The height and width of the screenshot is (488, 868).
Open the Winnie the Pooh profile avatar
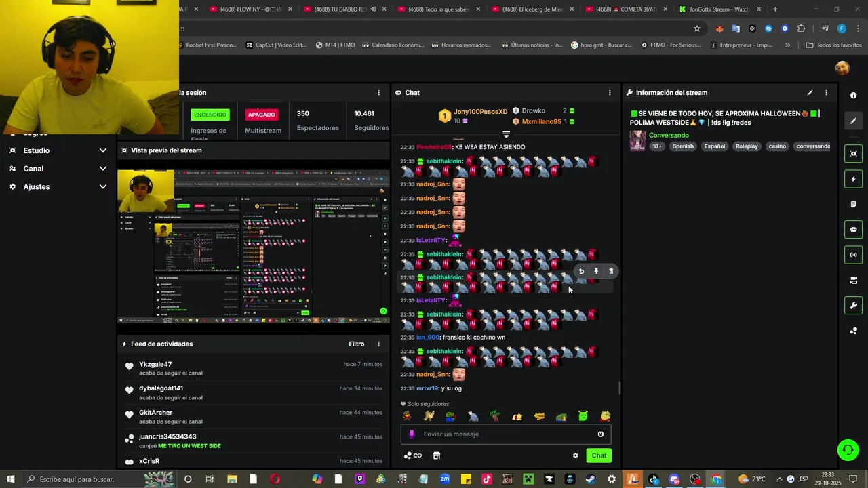tap(842, 68)
